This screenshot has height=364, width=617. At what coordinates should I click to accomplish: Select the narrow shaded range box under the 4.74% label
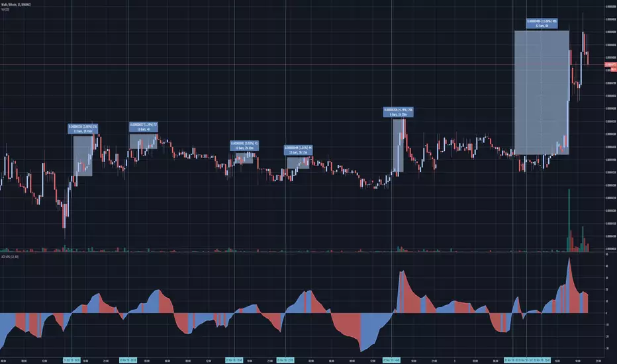click(399, 146)
